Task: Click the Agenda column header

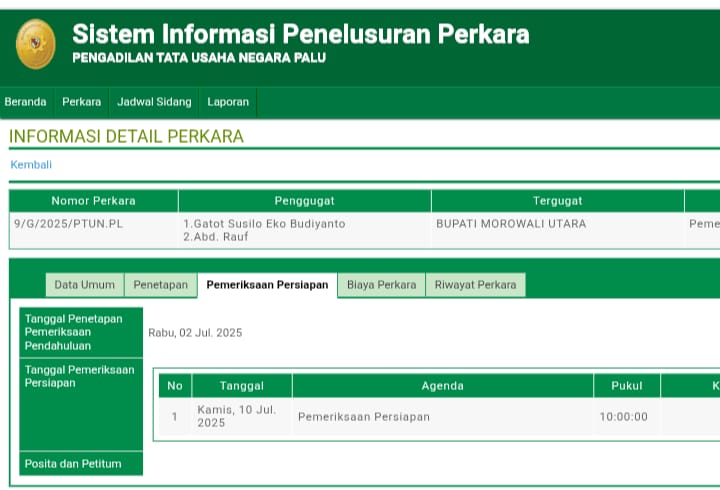Action: point(442,386)
